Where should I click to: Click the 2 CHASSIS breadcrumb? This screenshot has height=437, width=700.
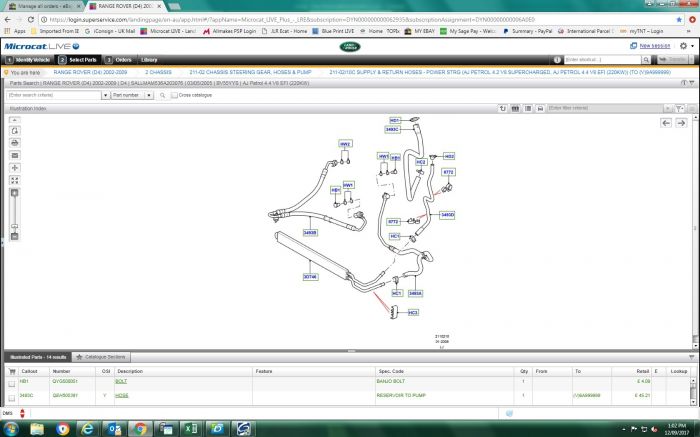coord(158,72)
